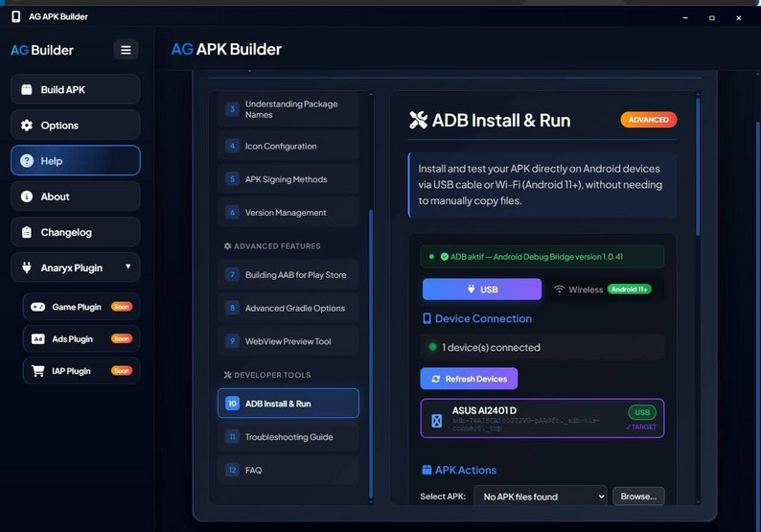
Task: Open Building AAB for Play Store topic
Action: [288, 275]
